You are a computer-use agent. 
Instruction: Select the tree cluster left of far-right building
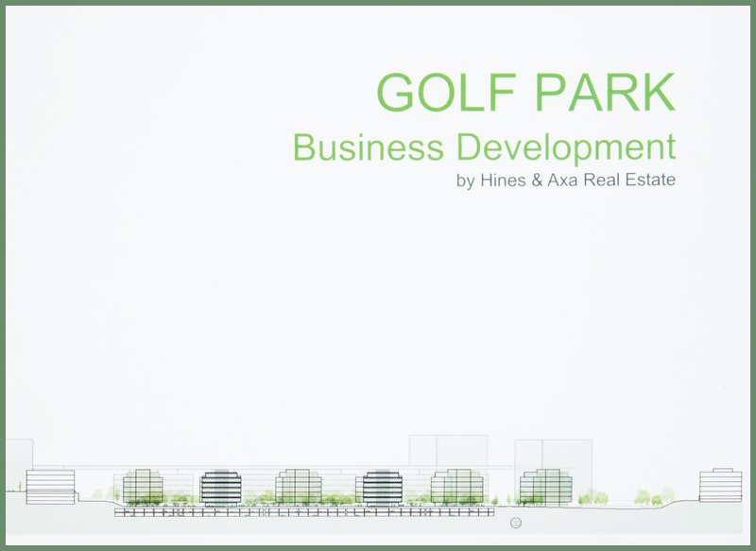(x=649, y=496)
